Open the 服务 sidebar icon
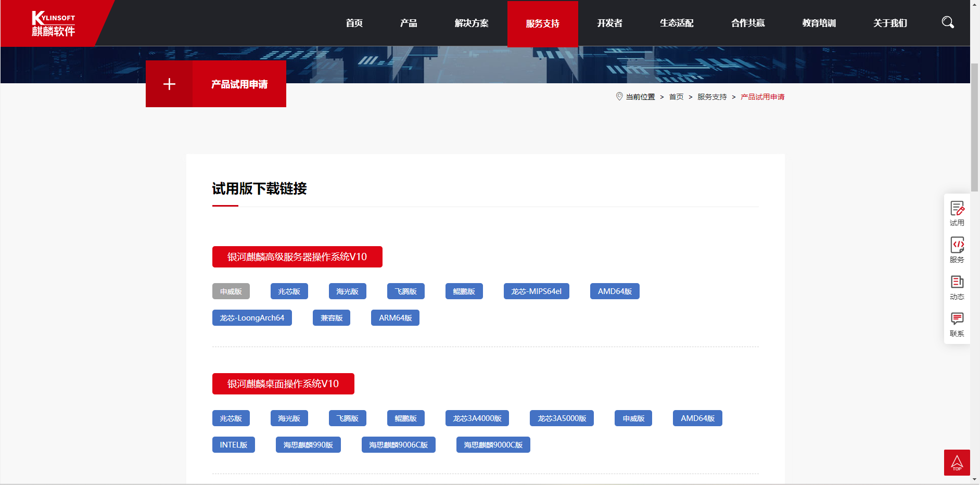Image resolution: width=980 pixels, height=485 pixels. 957,250
